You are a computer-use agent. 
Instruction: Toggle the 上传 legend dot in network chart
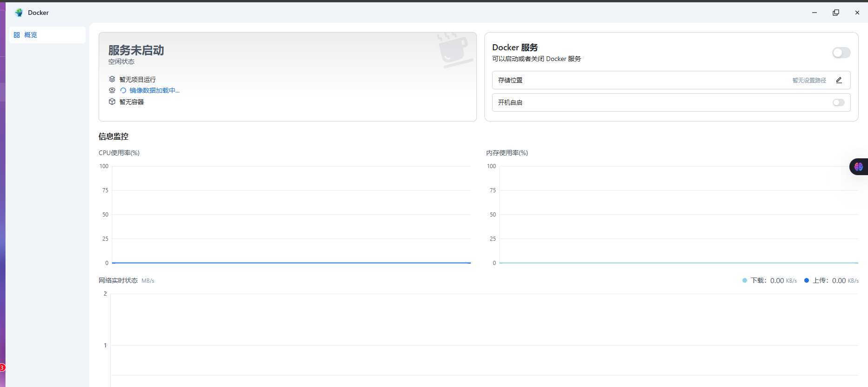tap(807, 280)
